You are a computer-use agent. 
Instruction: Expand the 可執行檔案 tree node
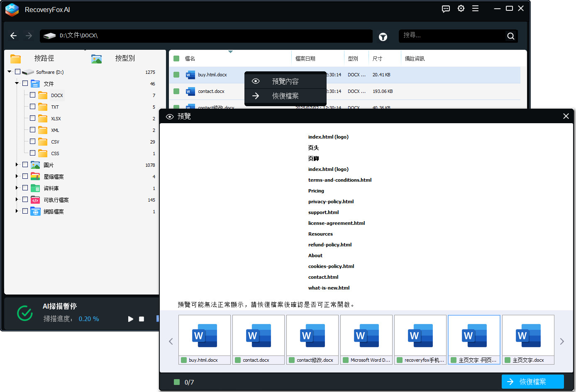tap(17, 200)
